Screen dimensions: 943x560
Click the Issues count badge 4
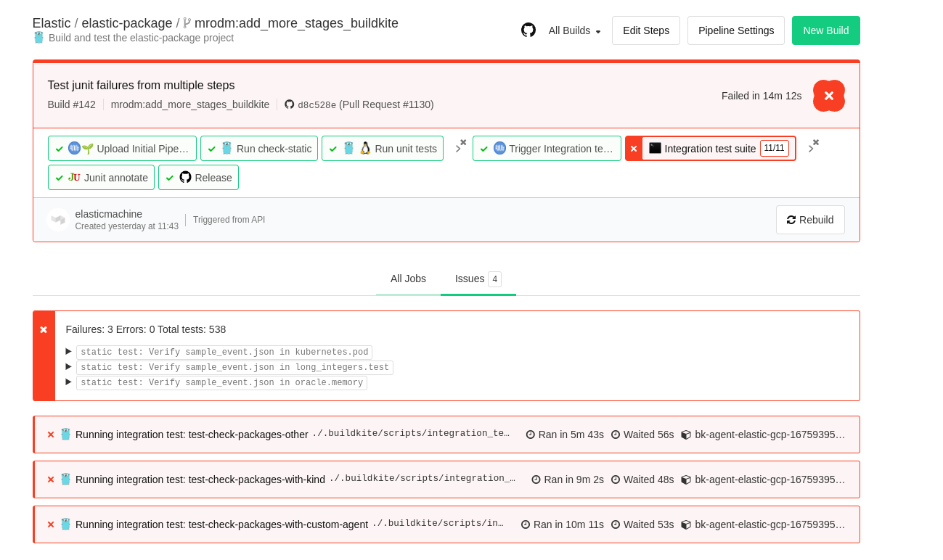point(494,279)
